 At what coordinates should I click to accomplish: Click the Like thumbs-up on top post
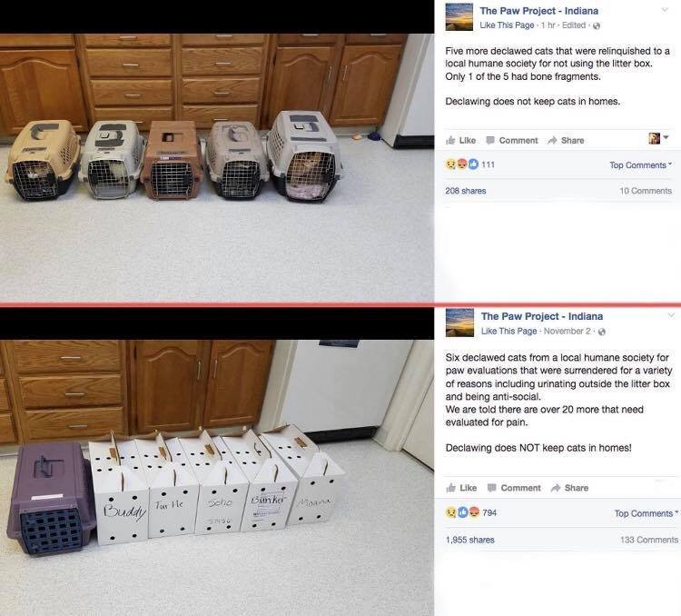[x=460, y=141]
